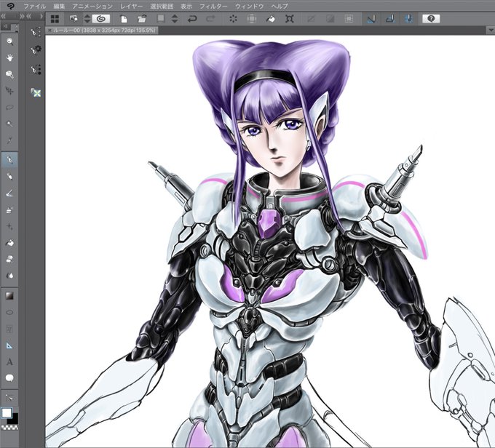Select the Fill bucket tool in tool palette
The height and width of the screenshot is (448, 495).
coord(9,243)
